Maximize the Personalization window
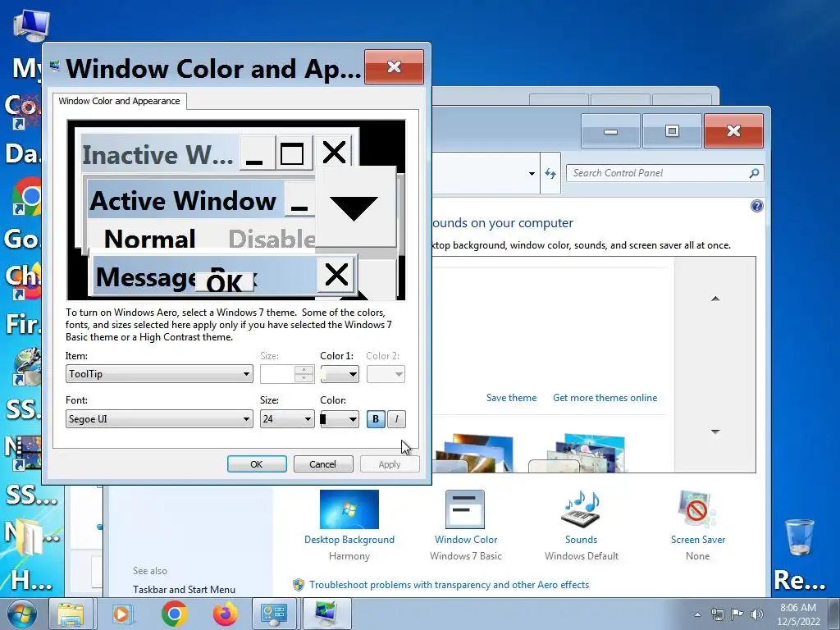Image resolution: width=840 pixels, height=630 pixels. [x=672, y=130]
